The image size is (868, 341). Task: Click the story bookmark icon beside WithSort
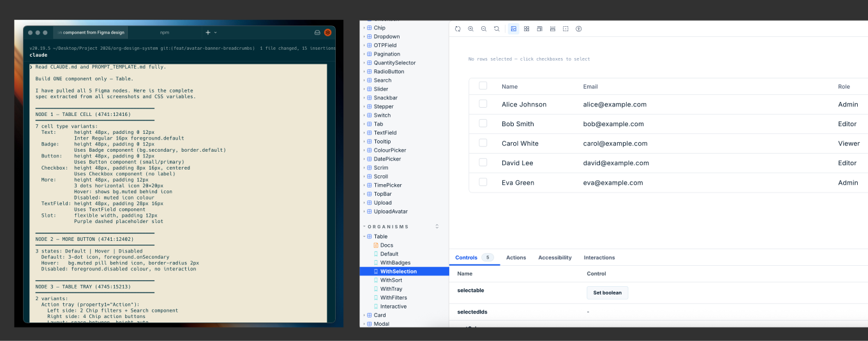[x=375, y=280]
